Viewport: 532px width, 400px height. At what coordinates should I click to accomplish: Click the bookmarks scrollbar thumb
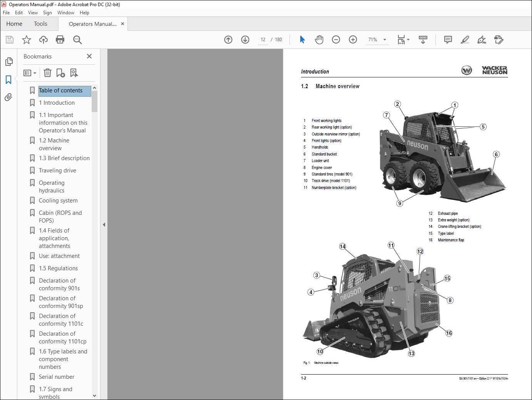[94, 102]
